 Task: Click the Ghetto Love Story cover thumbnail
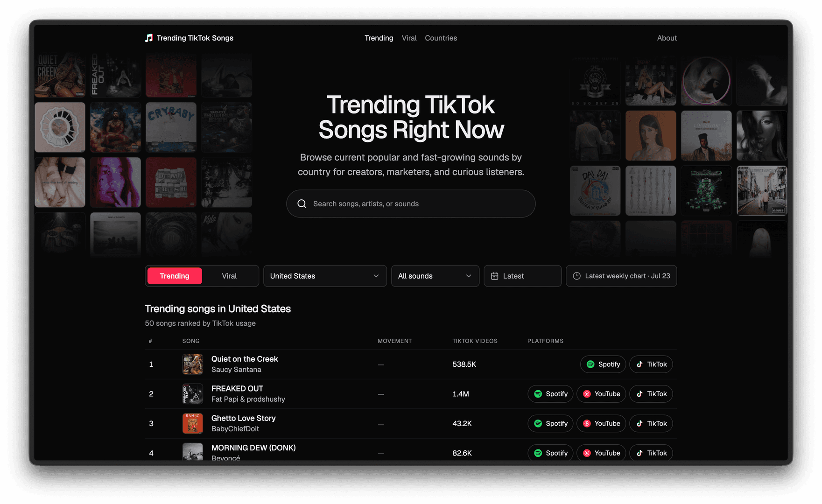click(193, 424)
